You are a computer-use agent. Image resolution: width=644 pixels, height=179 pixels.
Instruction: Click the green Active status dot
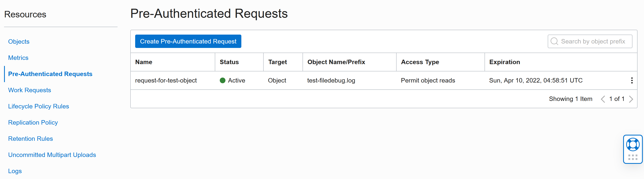point(223,80)
